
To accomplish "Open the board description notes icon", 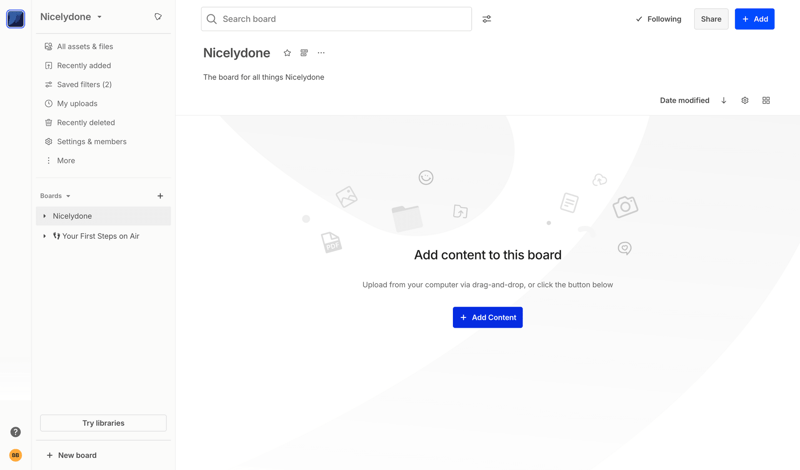I will (304, 53).
